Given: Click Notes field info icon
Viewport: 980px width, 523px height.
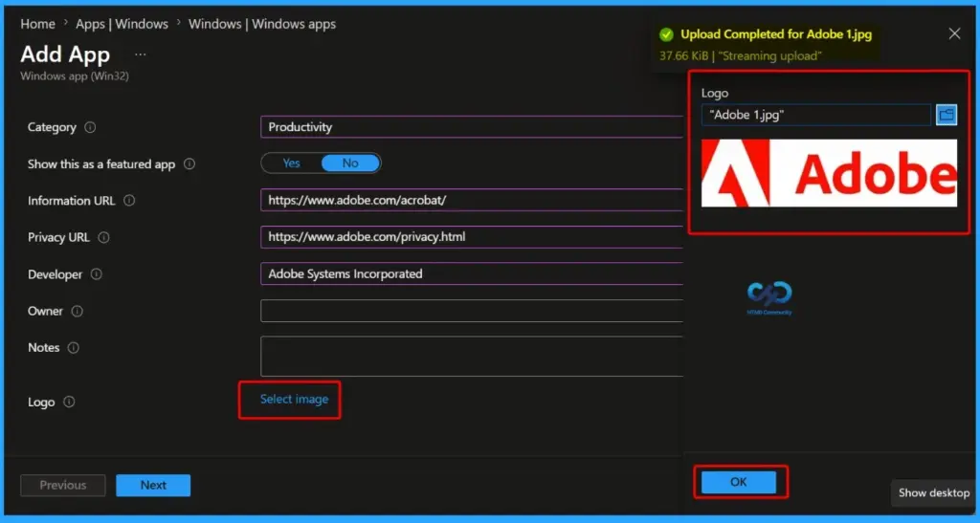Looking at the screenshot, I should pyautogui.click(x=73, y=348).
